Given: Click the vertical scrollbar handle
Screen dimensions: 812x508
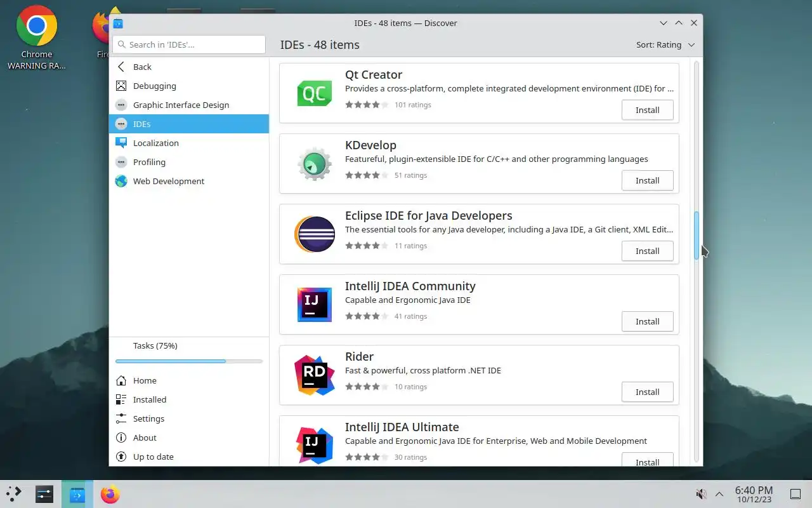Looking at the screenshot, I should [697, 235].
